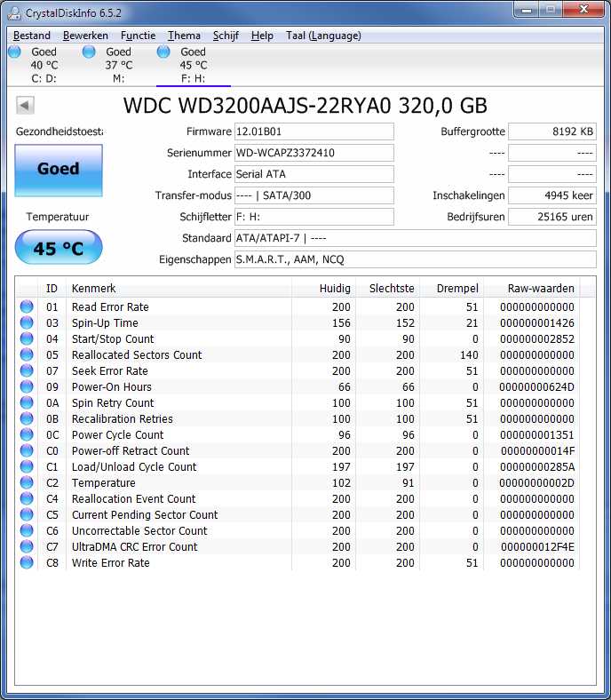The image size is (611, 700).
Task: Minimize the CrystalDiskInfo window
Action: [527, 10]
